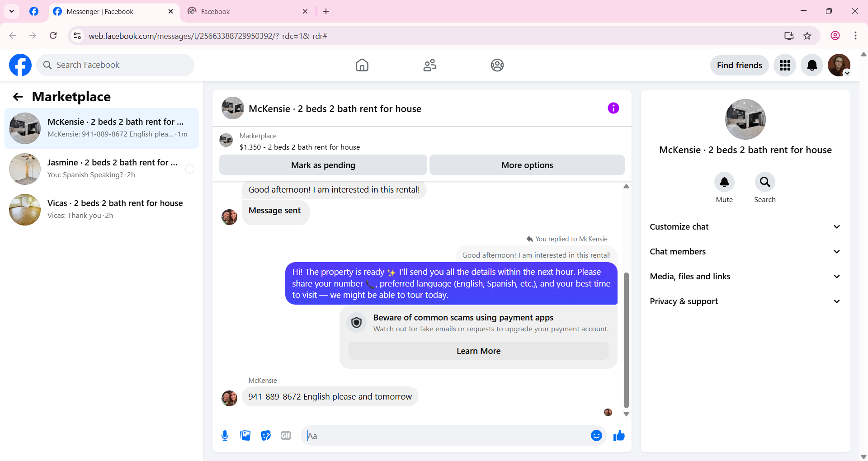
Task: Open the notifications bell icon
Action: click(812, 65)
